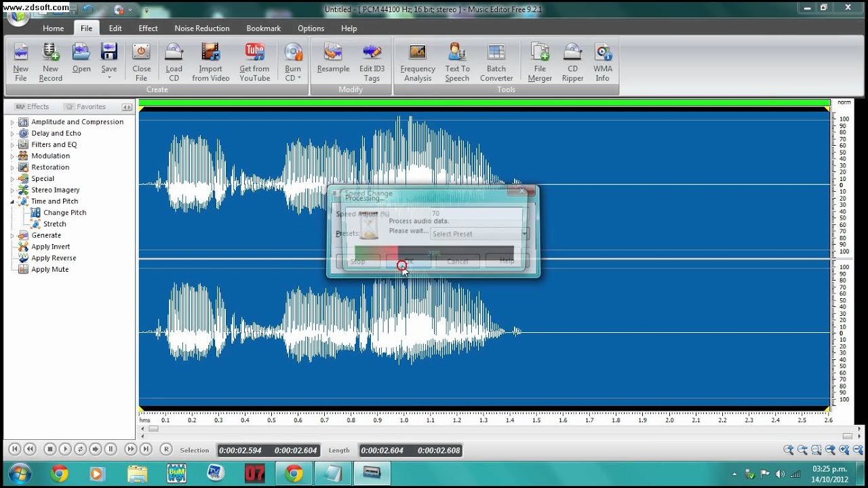Choose Apply Mute

click(x=50, y=269)
